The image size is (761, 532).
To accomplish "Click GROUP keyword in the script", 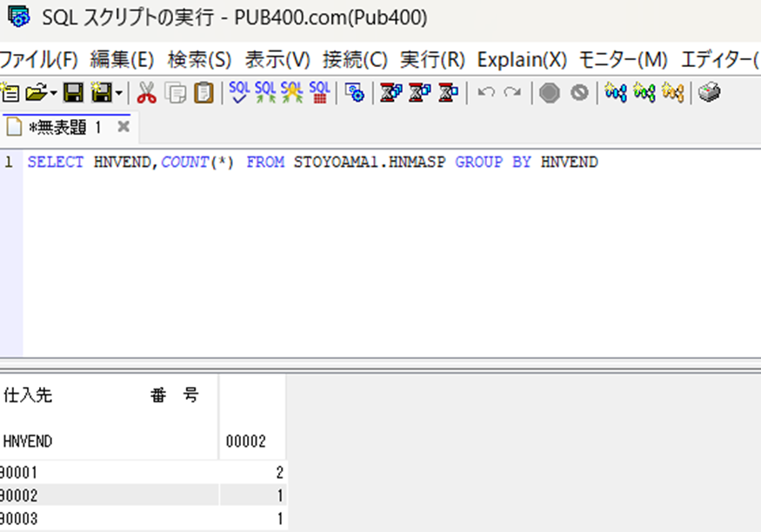I will tap(478, 162).
